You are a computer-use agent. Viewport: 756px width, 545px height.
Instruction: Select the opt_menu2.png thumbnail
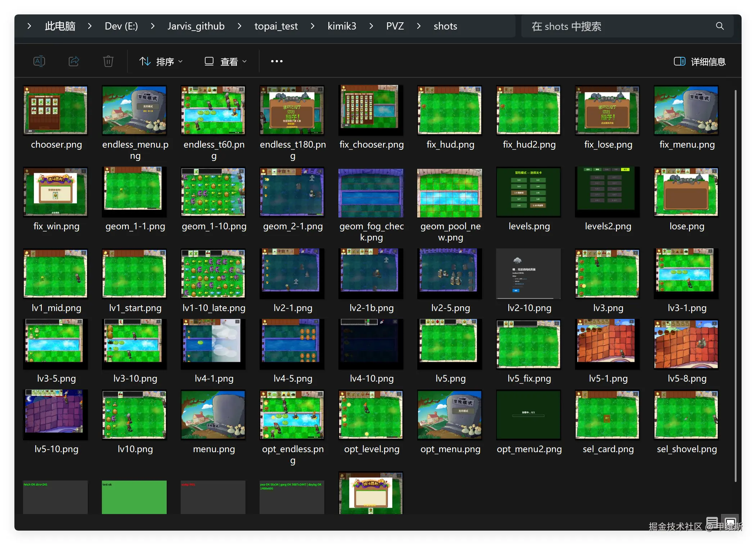click(528, 415)
